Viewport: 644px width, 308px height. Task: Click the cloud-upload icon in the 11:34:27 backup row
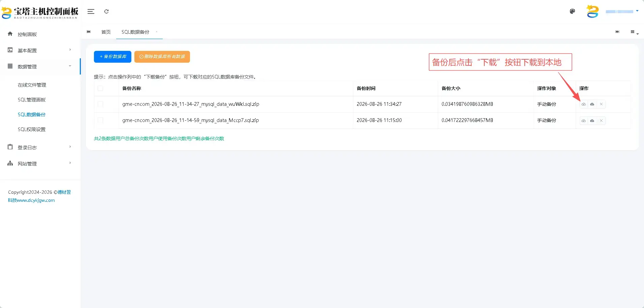point(584,104)
